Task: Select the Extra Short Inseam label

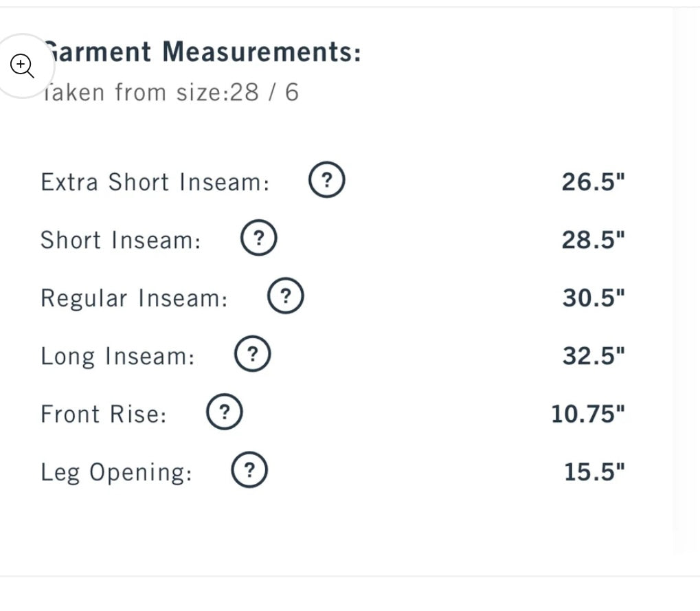Action: coord(155,182)
